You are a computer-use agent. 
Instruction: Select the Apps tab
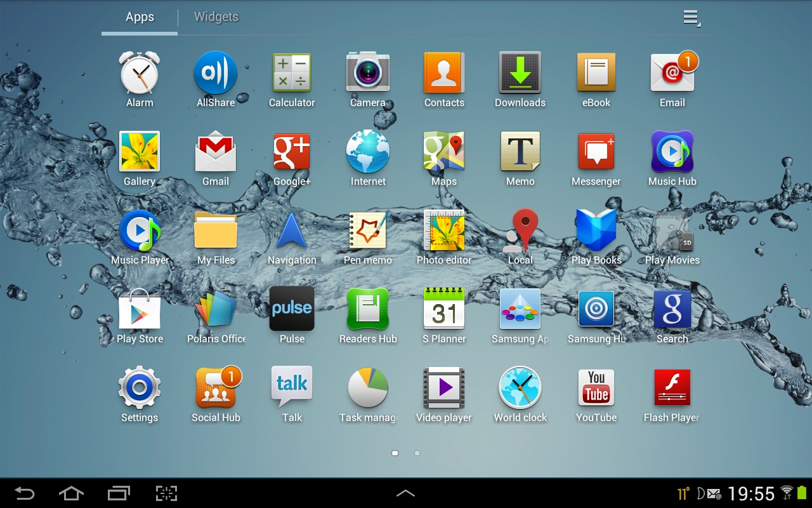140,17
